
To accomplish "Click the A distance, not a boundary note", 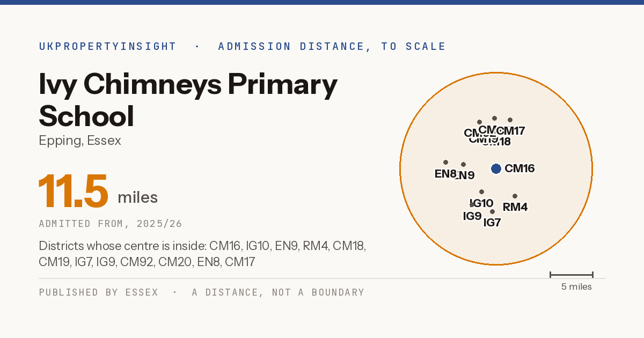I will point(278,292).
